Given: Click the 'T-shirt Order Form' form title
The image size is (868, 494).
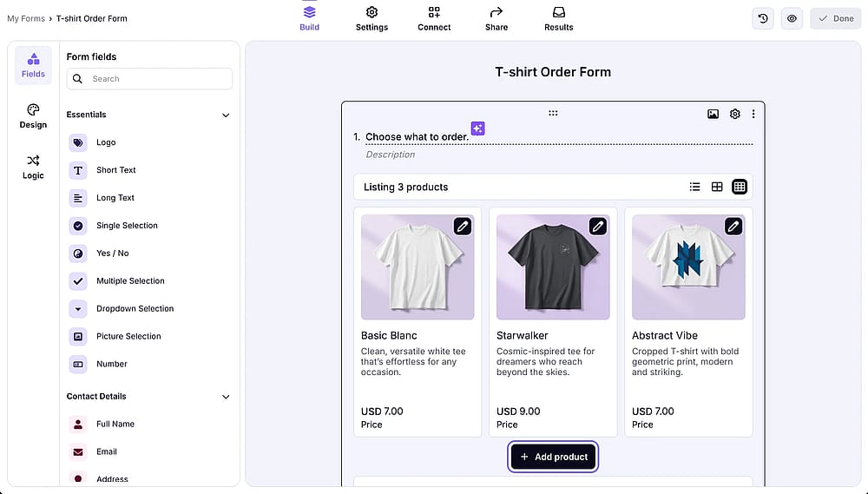Looking at the screenshot, I should (553, 72).
